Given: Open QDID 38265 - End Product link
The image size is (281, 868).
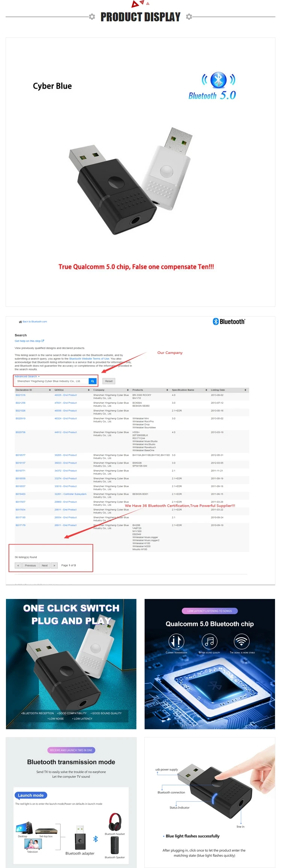Looking at the screenshot, I should click(x=66, y=455).
